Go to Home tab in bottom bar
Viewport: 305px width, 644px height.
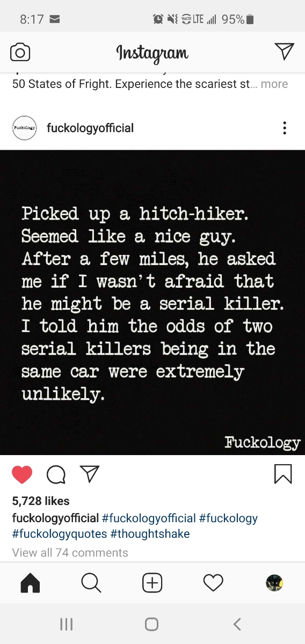tap(30, 582)
